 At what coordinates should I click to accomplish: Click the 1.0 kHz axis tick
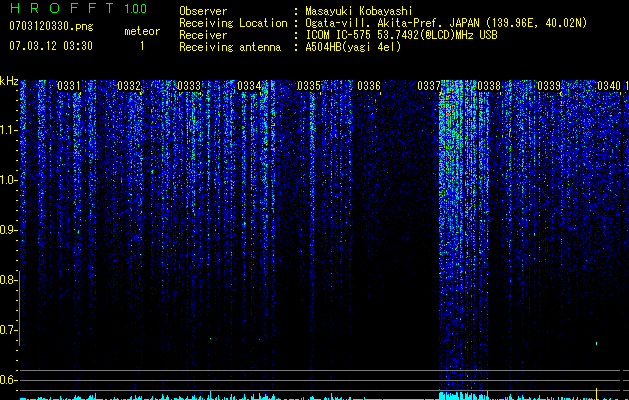[9, 180]
